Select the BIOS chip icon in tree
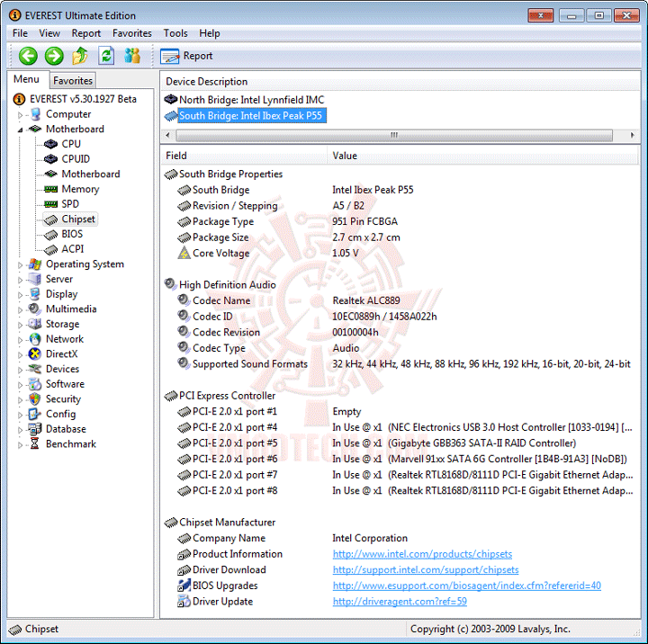The width and height of the screenshot is (648, 644). [50, 234]
